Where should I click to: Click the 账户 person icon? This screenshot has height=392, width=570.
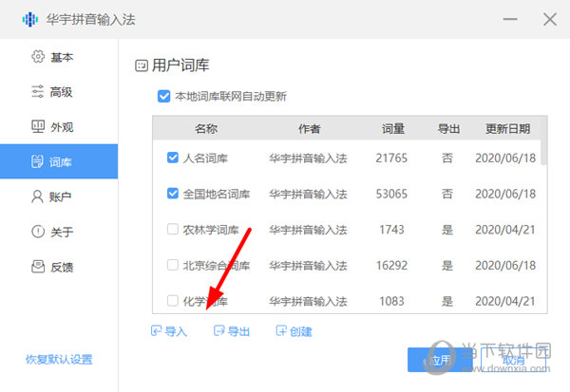point(38,196)
